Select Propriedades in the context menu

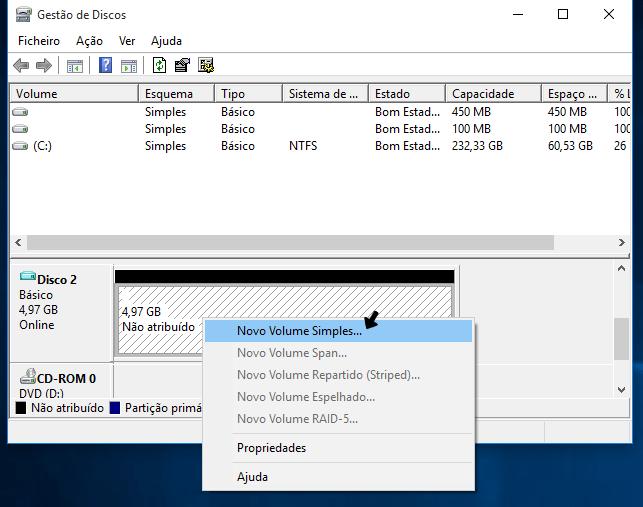tap(338, 448)
